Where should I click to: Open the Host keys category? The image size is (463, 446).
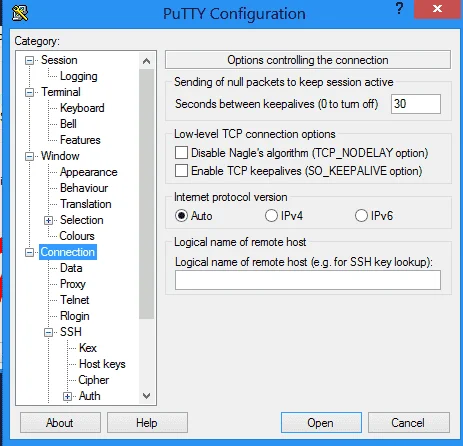[x=102, y=364]
